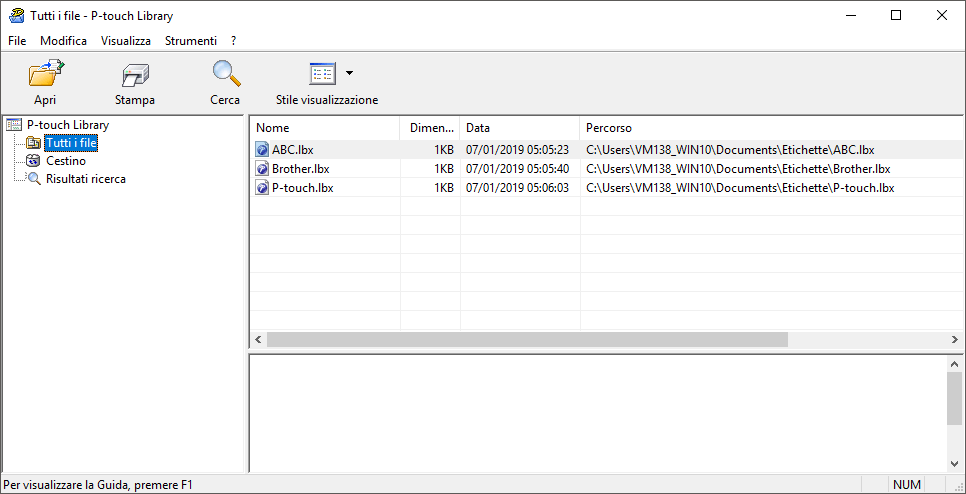The height and width of the screenshot is (494, 966).
Task: Click the preview pane vertical scrollbar thumb
Action: point(955,398)
